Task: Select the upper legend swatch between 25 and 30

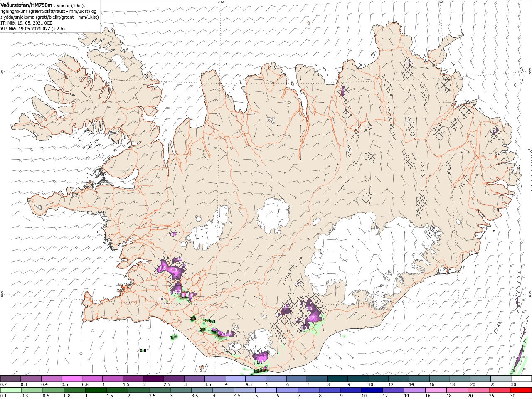Action: [x=500, y=379]
